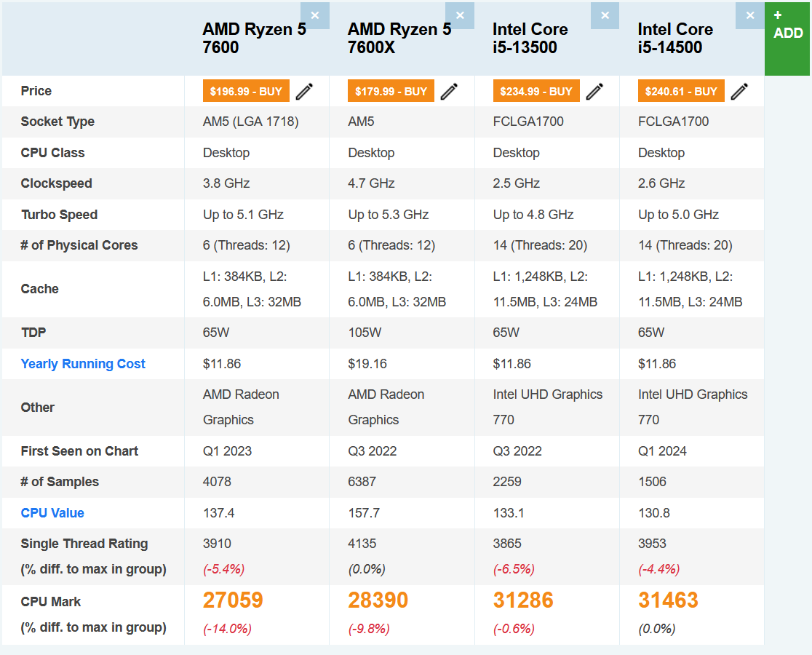Click the (-5.4%) single thread difference
Viewport: 812px width, 655px height.
click(x=223, y=570)
